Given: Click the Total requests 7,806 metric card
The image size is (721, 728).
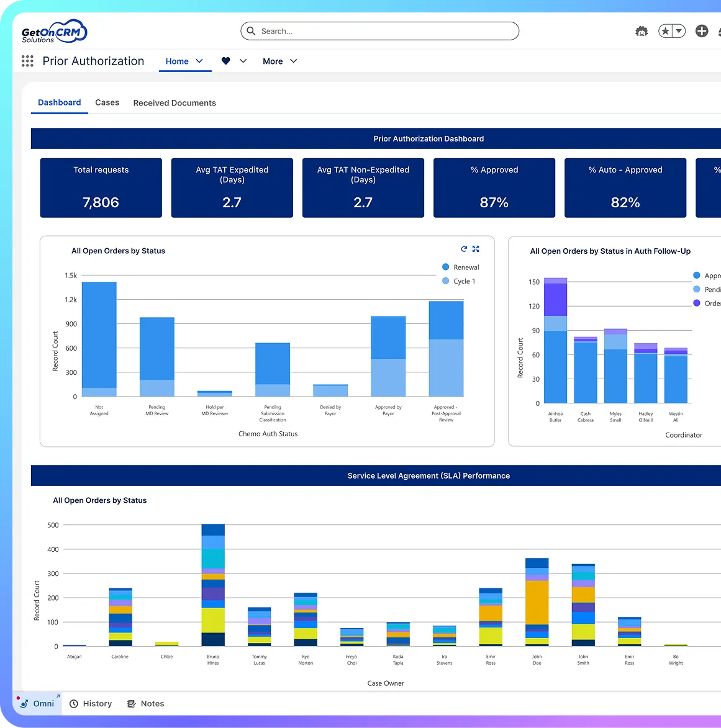Looking at the screenshot, I should 101,188.
